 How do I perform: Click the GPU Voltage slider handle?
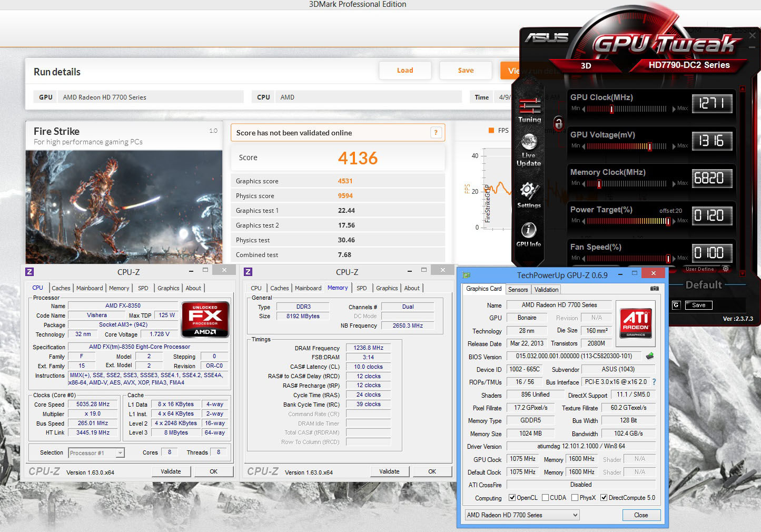pyautogui.click(x=650, y=146)
